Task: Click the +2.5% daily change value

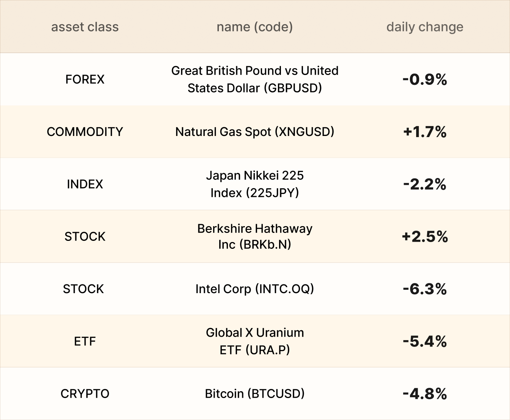Action: coord(424,236)
